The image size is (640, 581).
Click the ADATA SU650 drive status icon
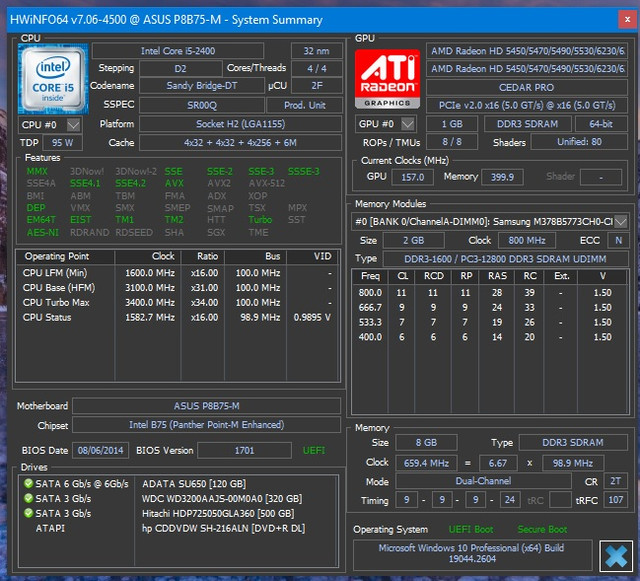28,484
